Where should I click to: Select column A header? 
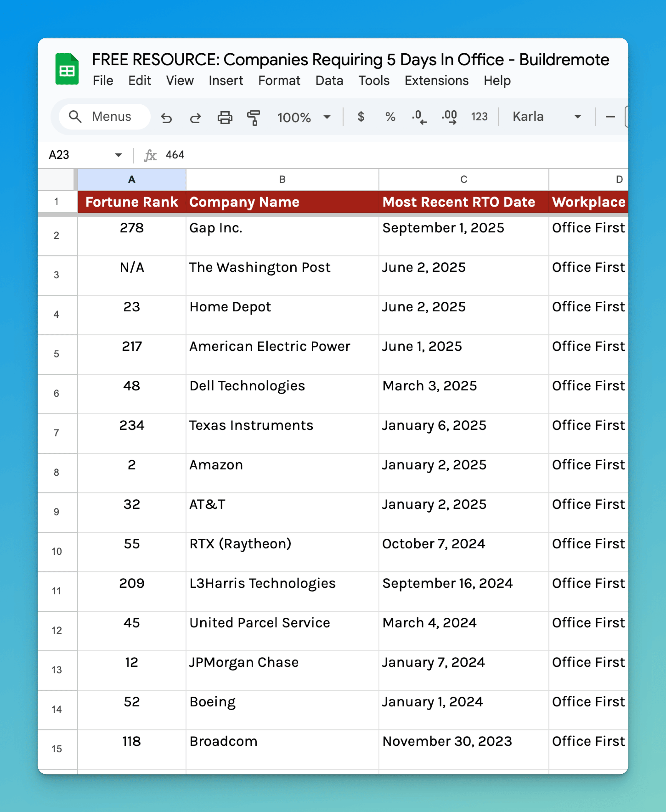pos(132,180)
